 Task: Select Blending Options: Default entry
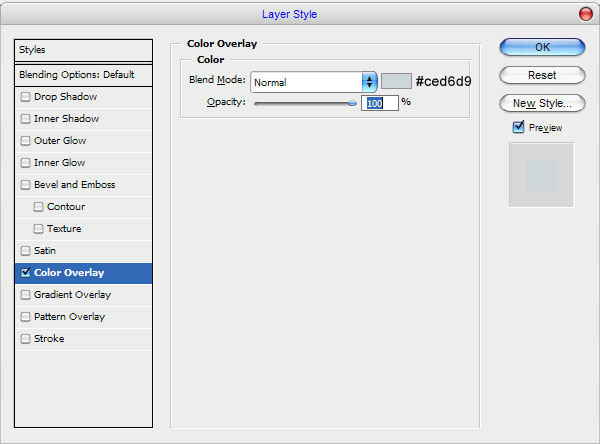pos(83,75)
